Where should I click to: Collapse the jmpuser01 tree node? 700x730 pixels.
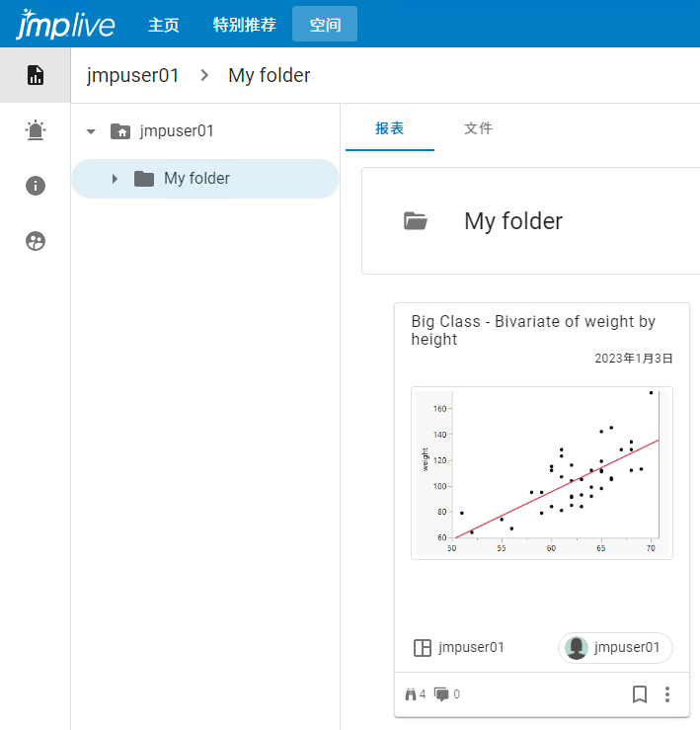(x=92, y=130)
